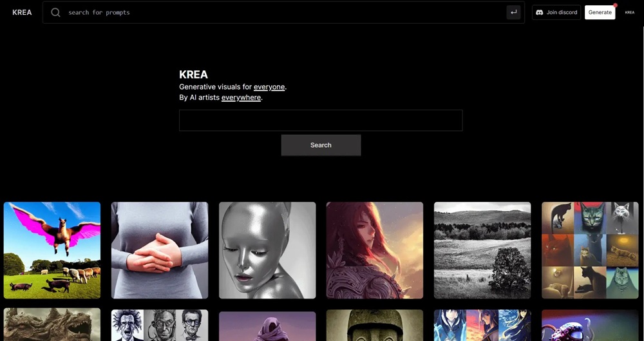This screenshot has height=341, width=644.
Task: Open the red-haired anime warrior image
Action: click(375, 250)
